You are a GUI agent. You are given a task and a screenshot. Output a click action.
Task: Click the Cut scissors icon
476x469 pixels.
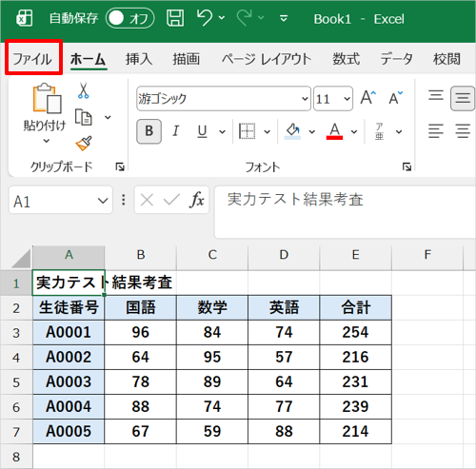[83, 91]
